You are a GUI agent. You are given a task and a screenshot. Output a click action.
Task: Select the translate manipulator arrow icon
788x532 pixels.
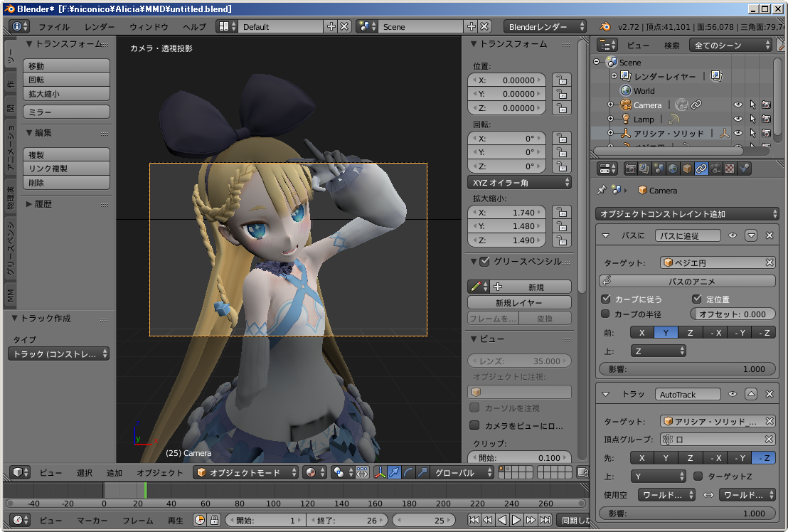[x=394, y=473]
